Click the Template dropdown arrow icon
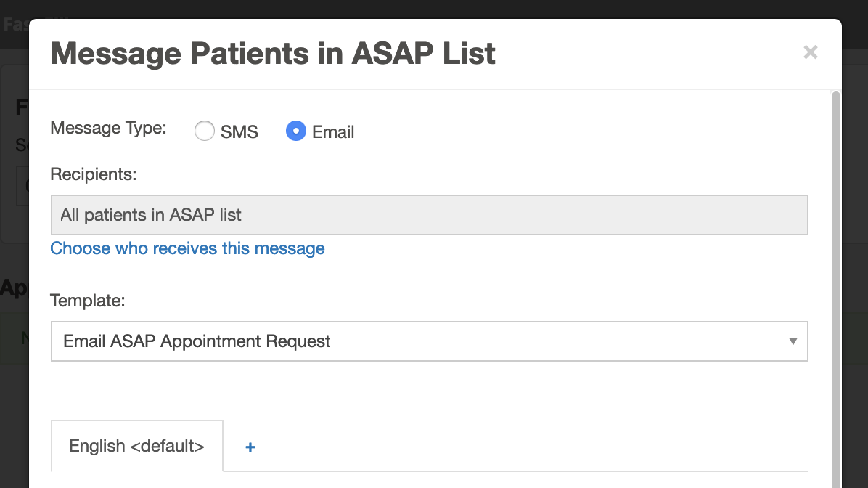The image size is (868, 488). tap(793, 341)
